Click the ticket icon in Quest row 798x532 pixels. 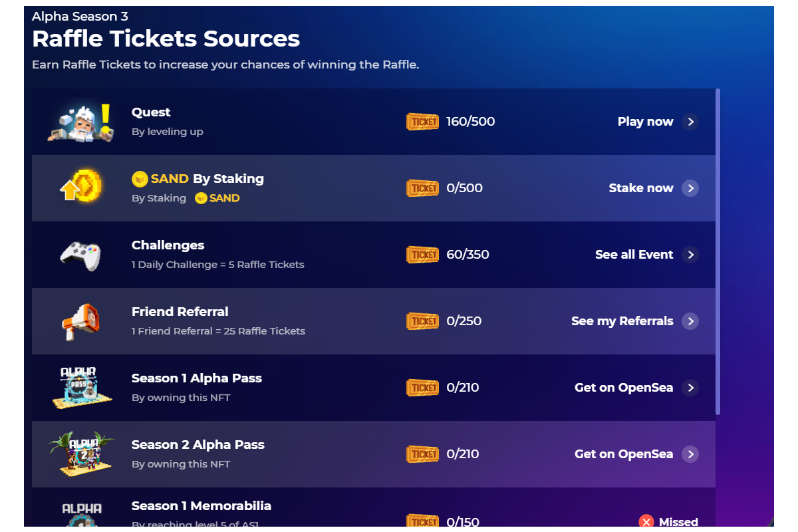tap(423, 122)
